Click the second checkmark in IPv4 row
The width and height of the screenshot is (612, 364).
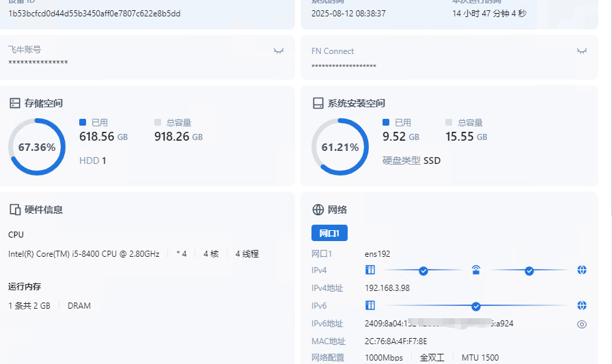point(529,270)
